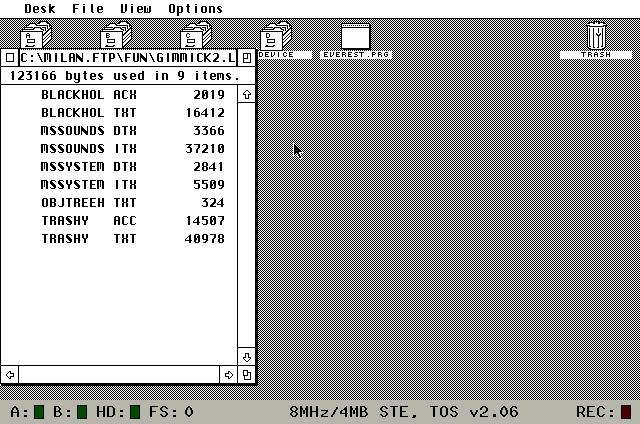Viewport: 640px width, 424px height.
Task: Select the EVEREST.PRG program icon
Action: [355, 36]
